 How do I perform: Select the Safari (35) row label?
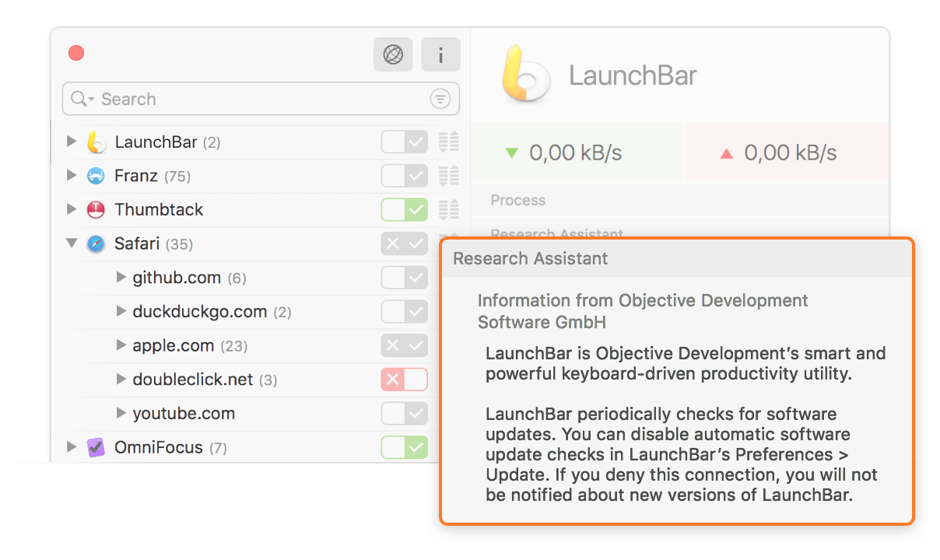click(x=153, y=244)
